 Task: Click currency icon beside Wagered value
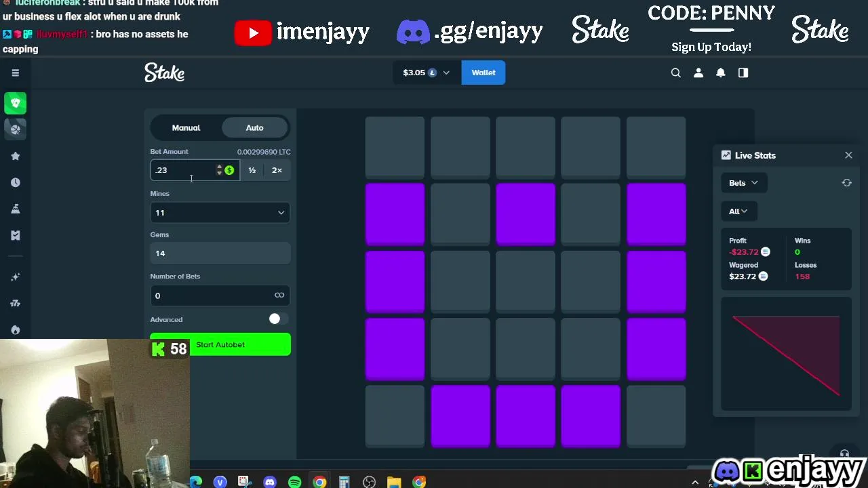click(x=763, y=276)
